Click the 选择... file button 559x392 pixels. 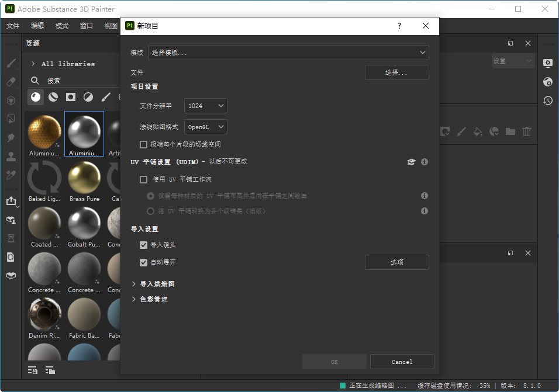click(397, 72)
